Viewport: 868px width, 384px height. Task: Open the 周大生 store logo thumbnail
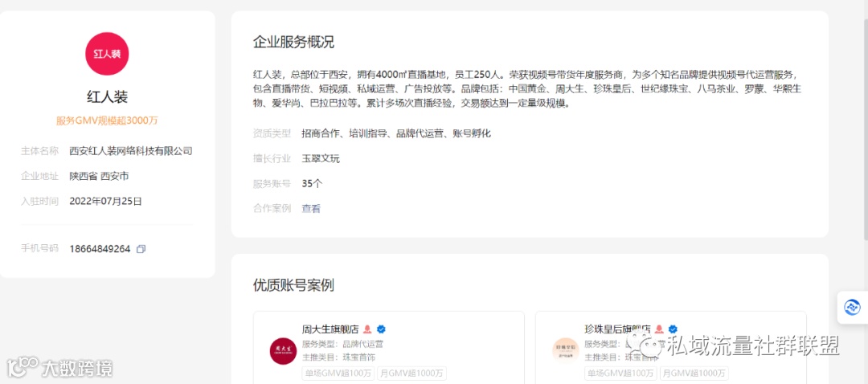284,351
